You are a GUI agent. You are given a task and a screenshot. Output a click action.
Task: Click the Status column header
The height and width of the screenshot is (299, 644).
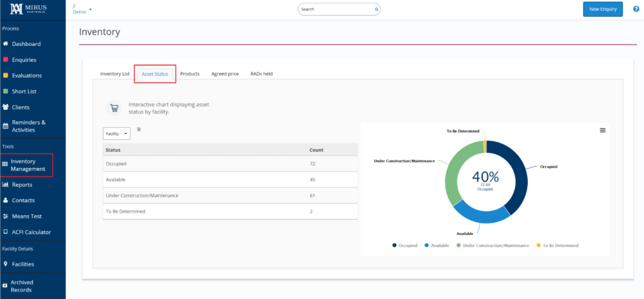coord(113,150)
